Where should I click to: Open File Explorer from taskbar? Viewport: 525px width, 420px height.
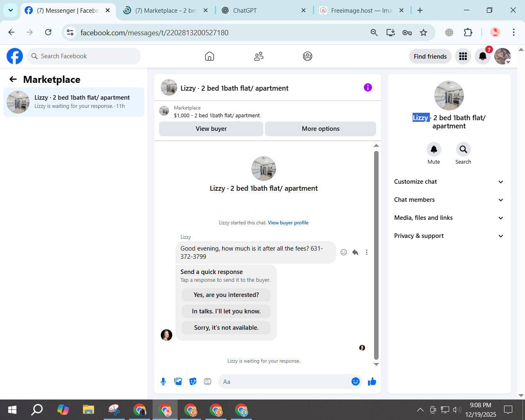(88, 410)
